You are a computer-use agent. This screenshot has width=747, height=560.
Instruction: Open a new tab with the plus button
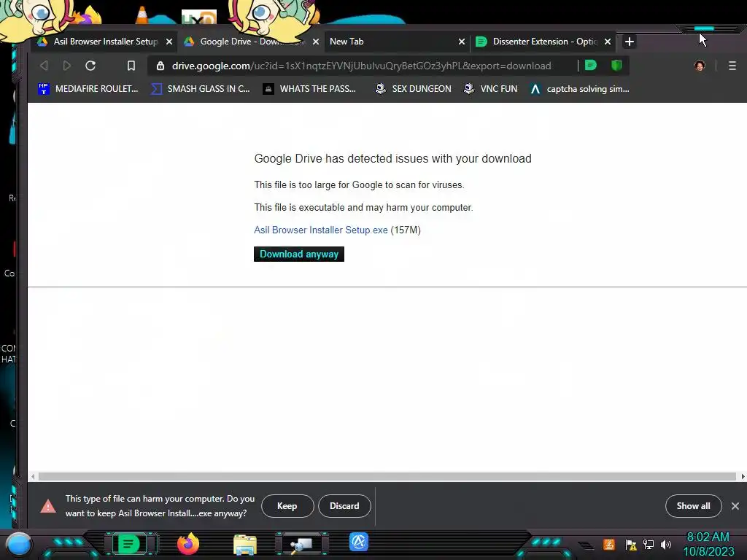[630, 42]
